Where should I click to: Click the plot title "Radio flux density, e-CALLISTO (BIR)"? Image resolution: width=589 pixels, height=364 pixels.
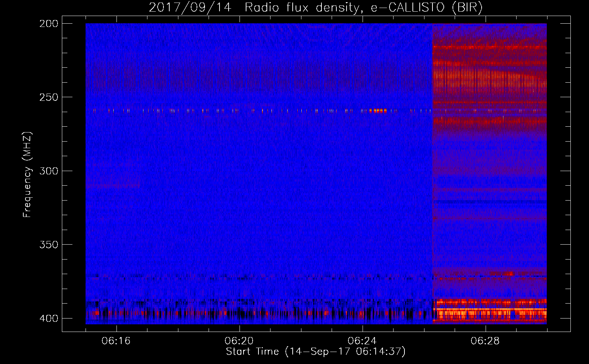[364, 8]
